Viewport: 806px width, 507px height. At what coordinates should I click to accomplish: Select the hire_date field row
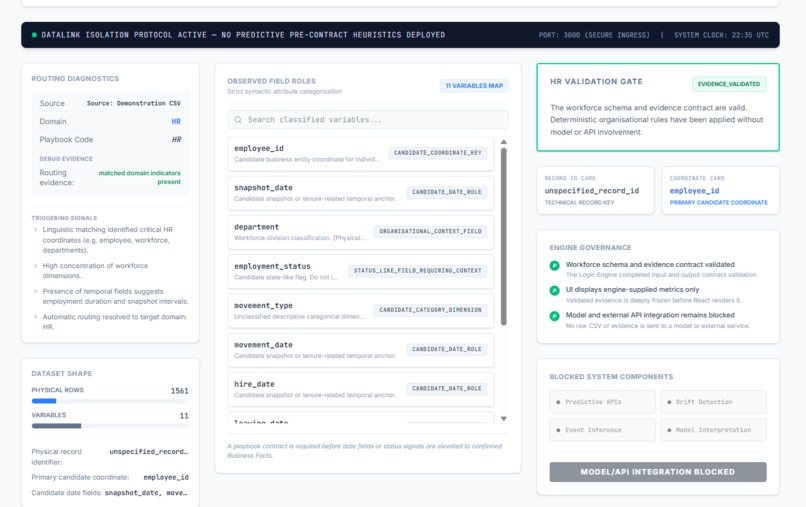click(x=360, y=389)
